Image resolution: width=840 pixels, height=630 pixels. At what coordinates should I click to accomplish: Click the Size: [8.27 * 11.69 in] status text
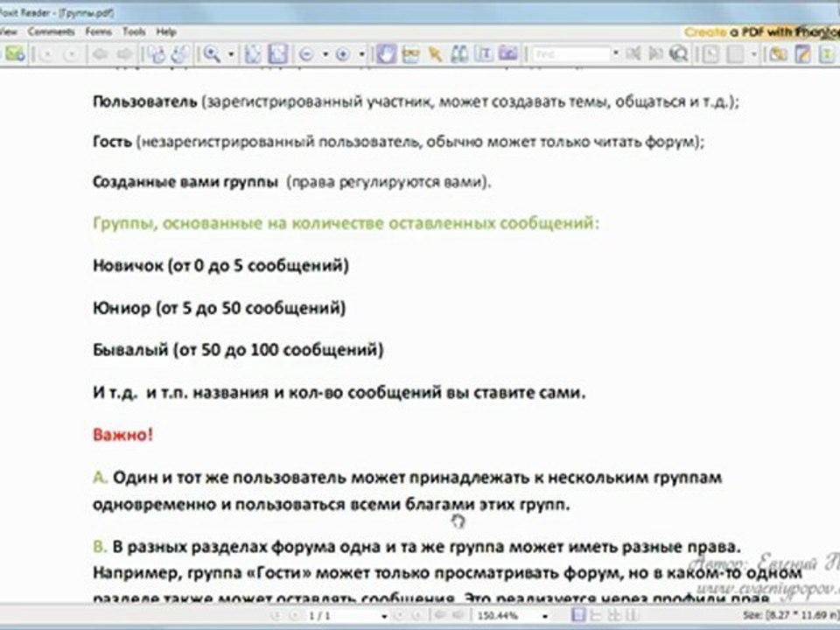[791, 616]
